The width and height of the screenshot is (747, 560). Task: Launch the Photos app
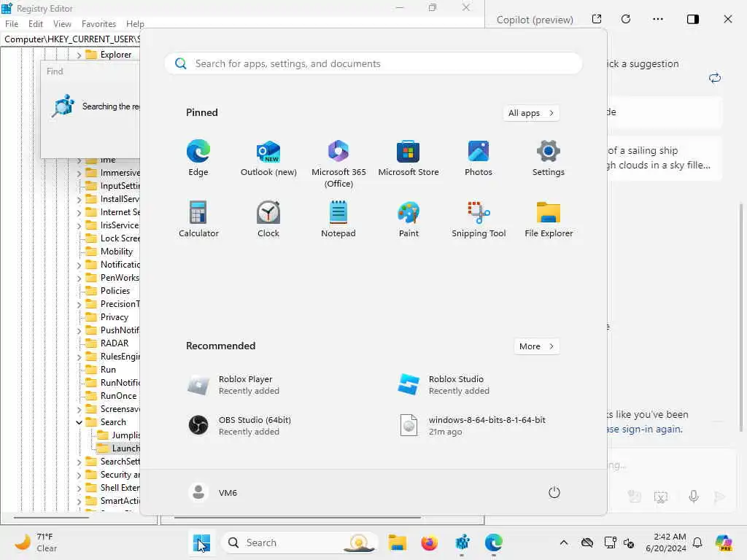(x=479, y=158)
